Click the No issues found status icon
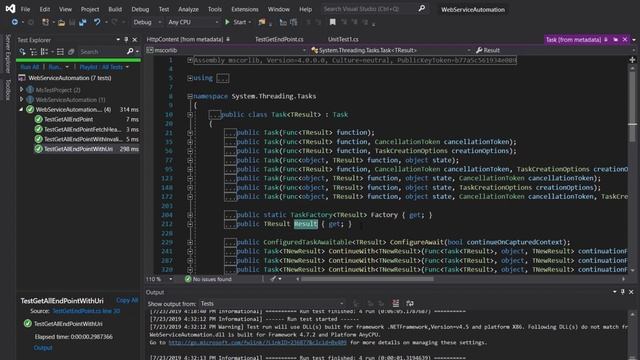Image resolution: width=640 pixels, height=360 pixels. coord(188,279)
